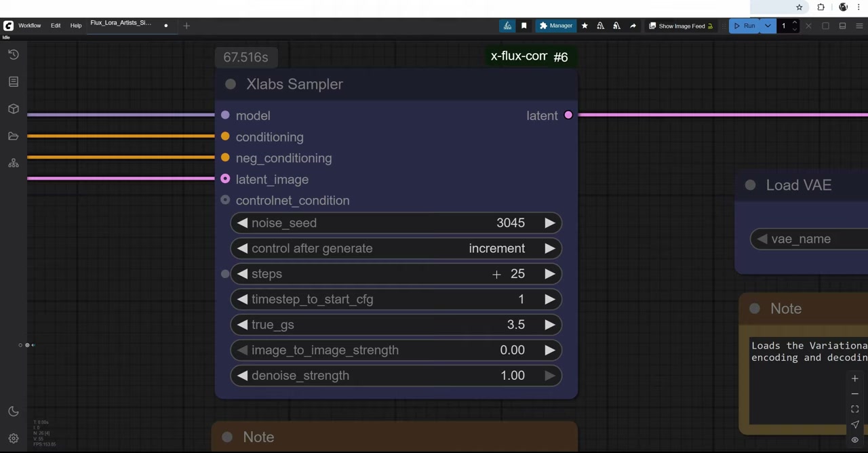
Task: Click the latent output slot dot
Action: coord(568,115)
